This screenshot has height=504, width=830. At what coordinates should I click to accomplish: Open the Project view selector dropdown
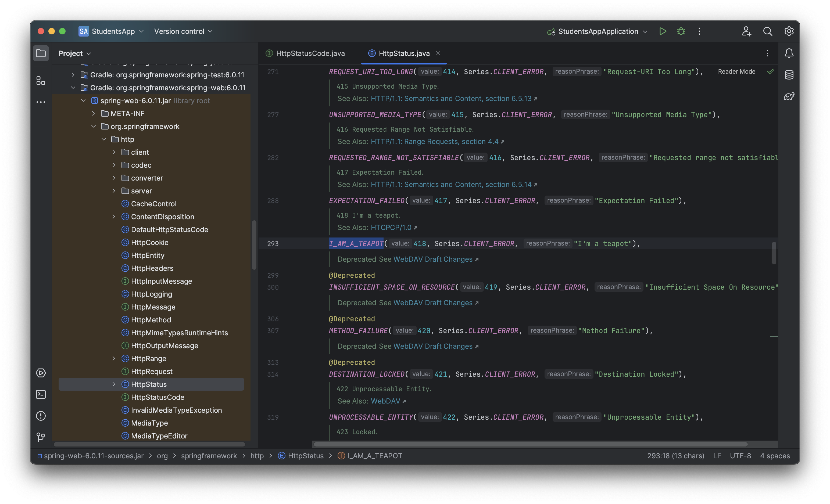(x=74, y=53)
